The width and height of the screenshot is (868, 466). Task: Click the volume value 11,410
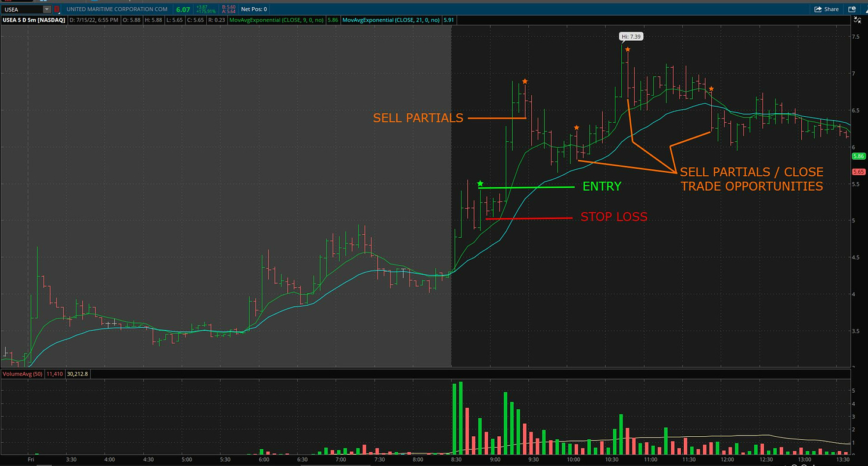coord(55,374)
